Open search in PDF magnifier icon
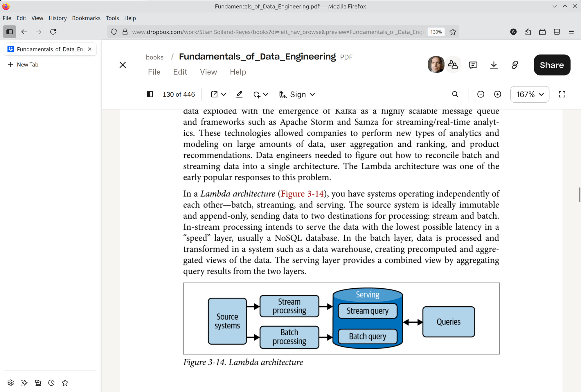The height and width of the screenshot is (392, 581). click(455, 94)
